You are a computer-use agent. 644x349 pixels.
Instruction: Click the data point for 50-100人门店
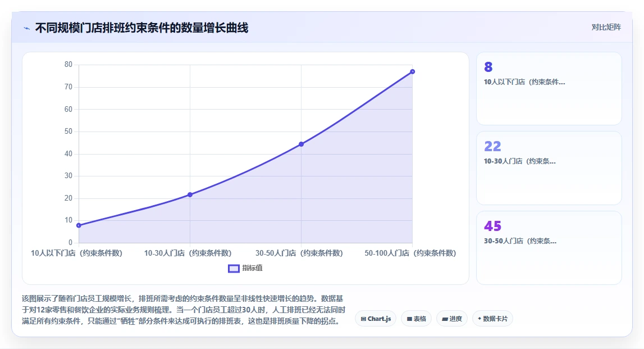point(412,71)
